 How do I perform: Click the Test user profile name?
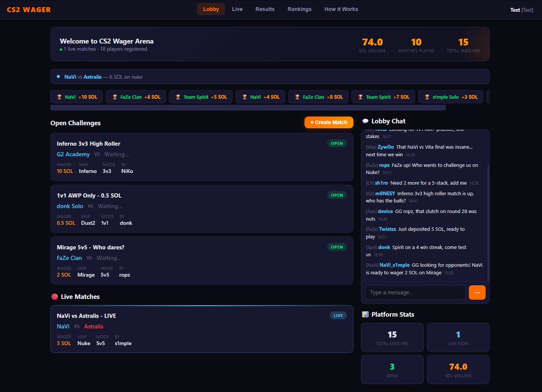tap(522, 10)
